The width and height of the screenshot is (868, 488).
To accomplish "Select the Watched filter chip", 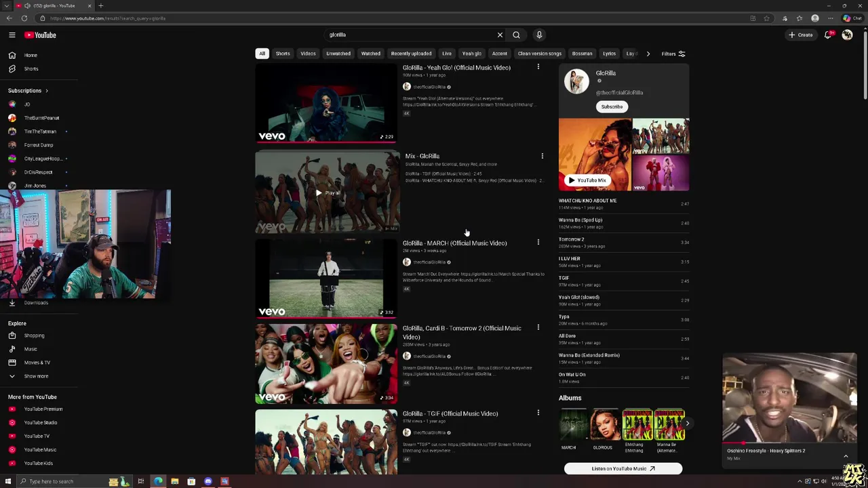I will point(371,54).
